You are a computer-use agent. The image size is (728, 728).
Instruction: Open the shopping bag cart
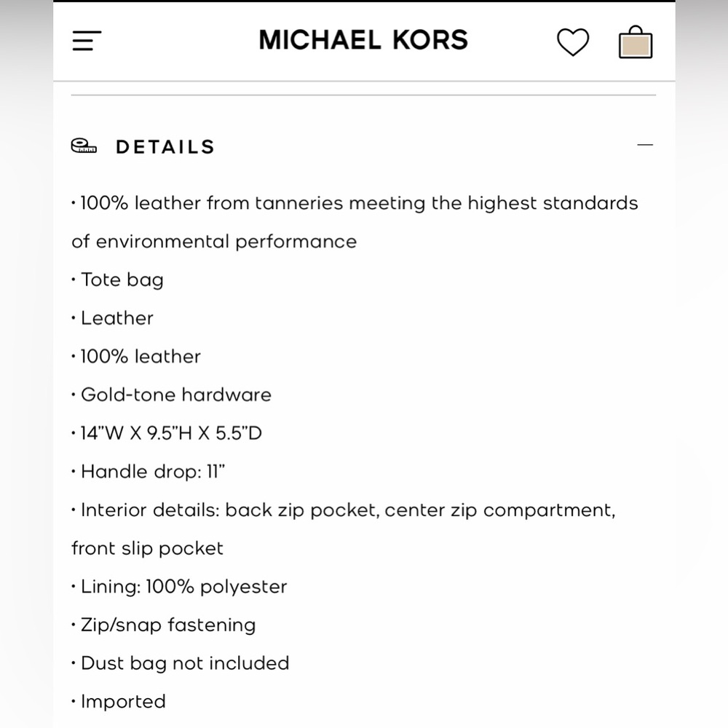pyautogui.click(x=636, y=41)
